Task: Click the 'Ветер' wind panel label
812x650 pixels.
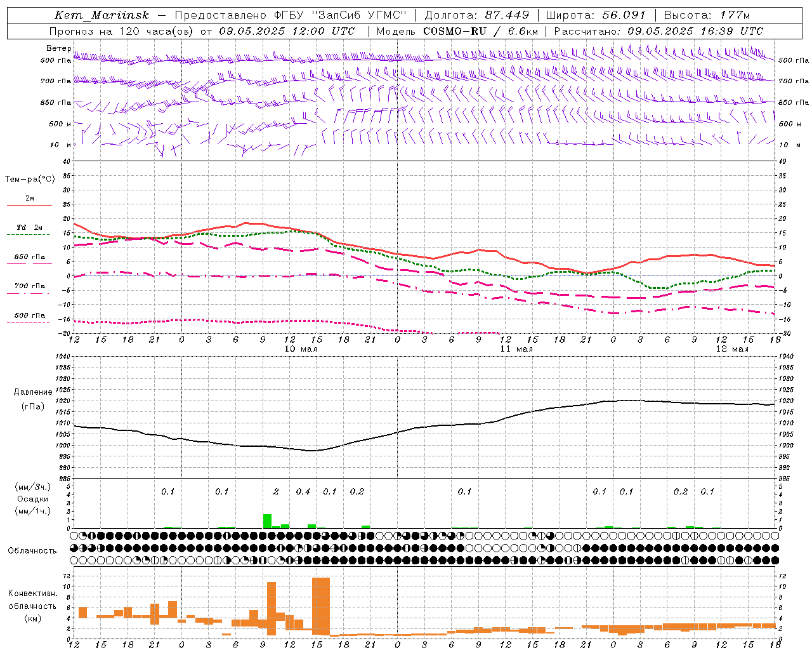Action: [58, 48]
